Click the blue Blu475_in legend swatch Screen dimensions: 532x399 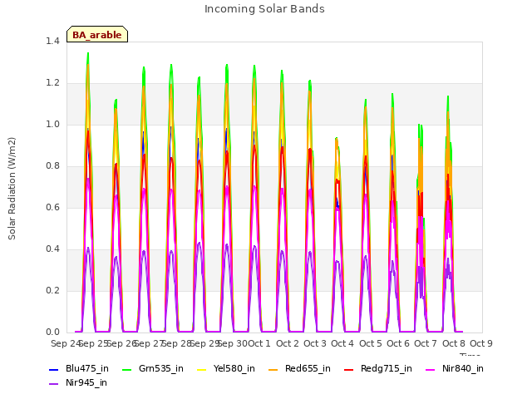[x=53, y=369]
